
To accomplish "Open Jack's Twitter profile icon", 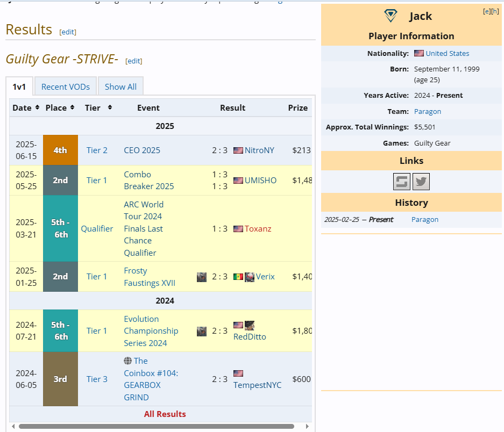I will click(421, 182).
